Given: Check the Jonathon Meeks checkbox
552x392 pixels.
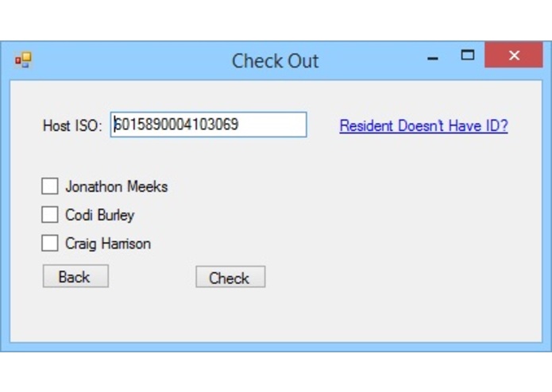Looking at the screenshot, I should (x=49, y=186).
